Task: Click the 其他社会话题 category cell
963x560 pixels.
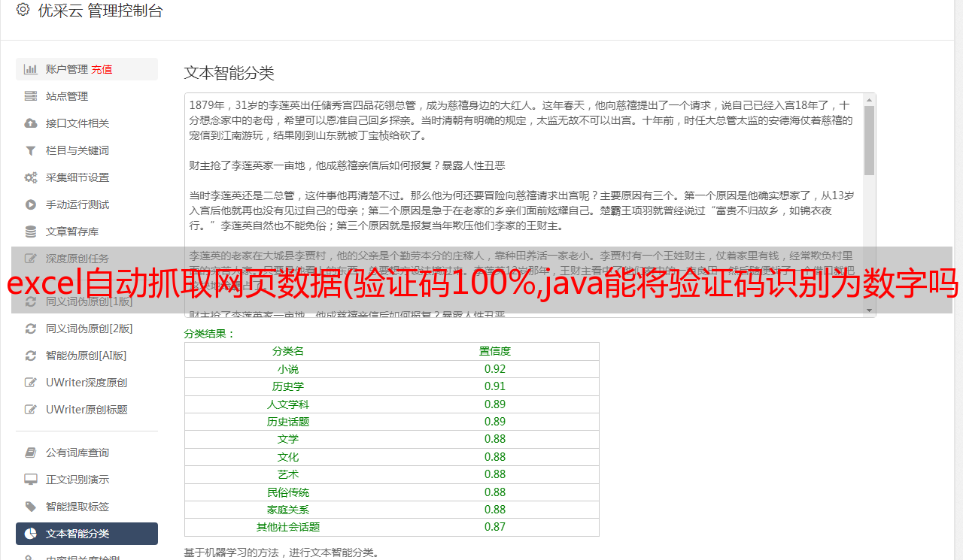Action: 288,527
